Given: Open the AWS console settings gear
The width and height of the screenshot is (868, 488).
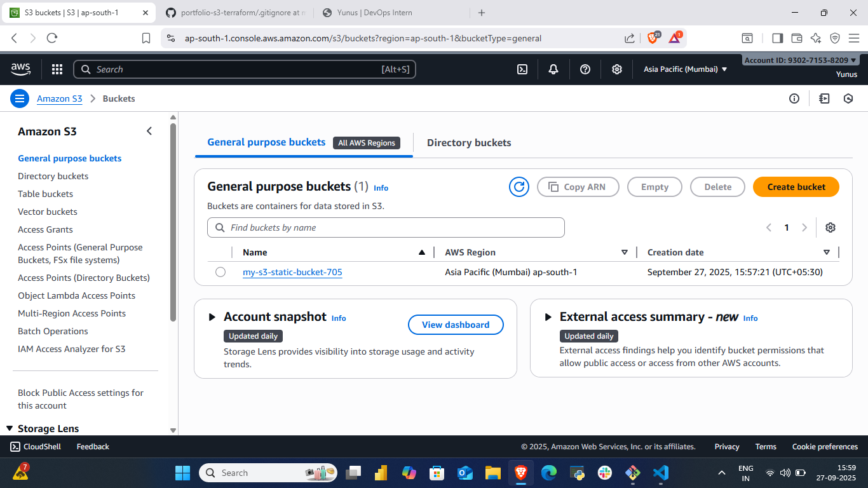Looking at the screenshot, I should (616, 69).
